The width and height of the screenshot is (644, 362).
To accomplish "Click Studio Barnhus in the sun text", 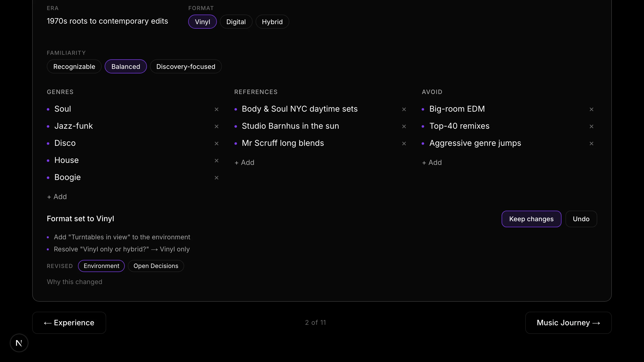I will tap(290, 126).
